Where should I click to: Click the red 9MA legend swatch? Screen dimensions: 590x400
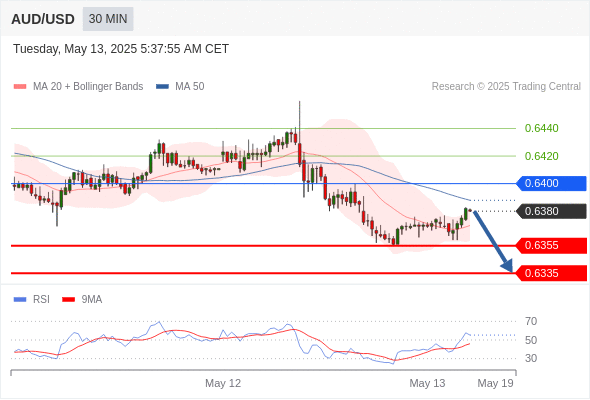(68, 300)
